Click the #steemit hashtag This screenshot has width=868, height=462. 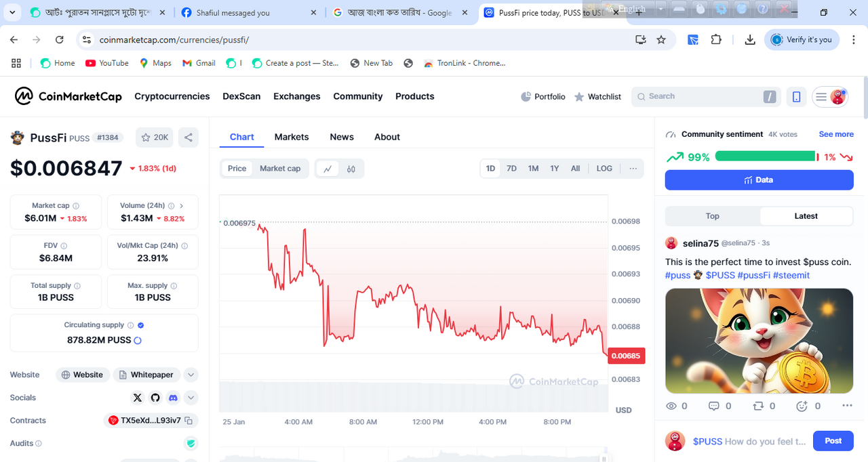791,276
